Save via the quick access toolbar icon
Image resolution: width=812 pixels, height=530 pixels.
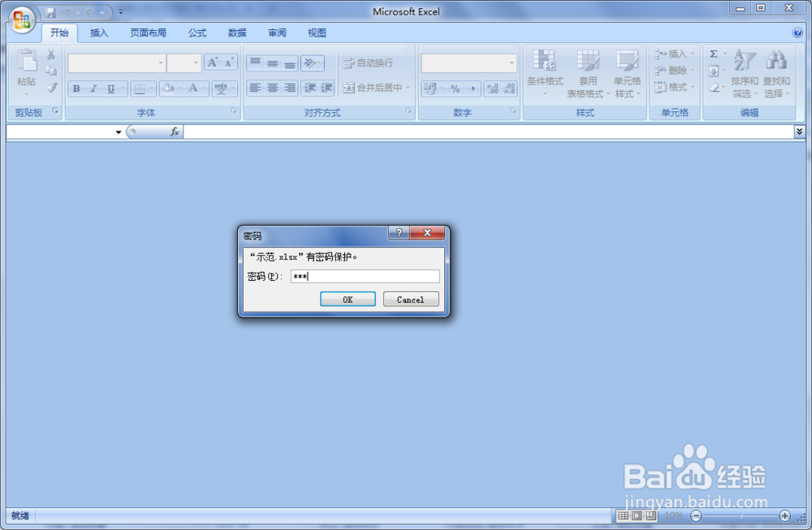pyautogui.click(x=50, y=12)
